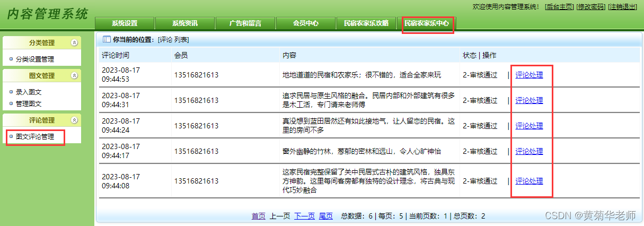Click the 评论时间 column header
Viewport: 644px width, 226px height.
point(115,55)
